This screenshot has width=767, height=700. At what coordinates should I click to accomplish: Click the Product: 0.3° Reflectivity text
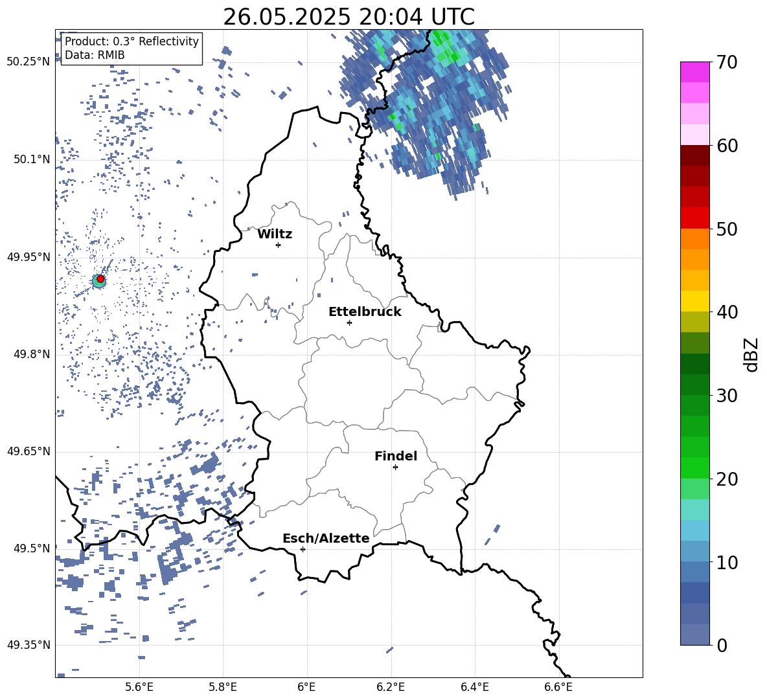[x=132, y=41]
